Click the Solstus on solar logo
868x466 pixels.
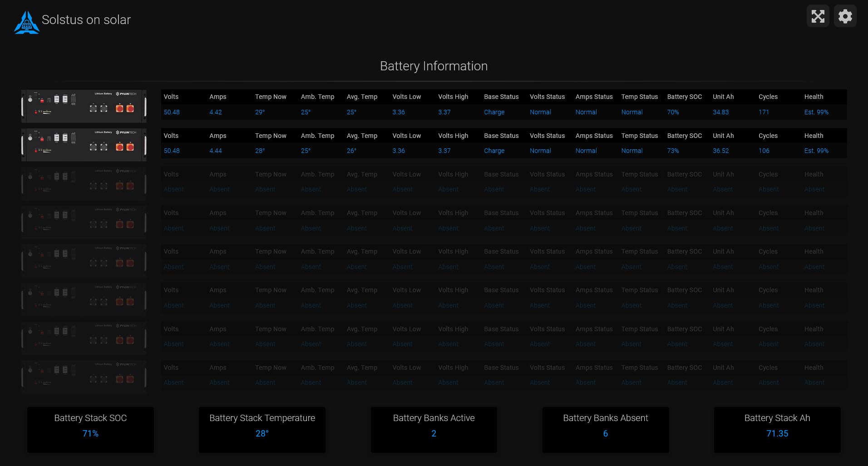pyautogui.click(x=26, y=21)
